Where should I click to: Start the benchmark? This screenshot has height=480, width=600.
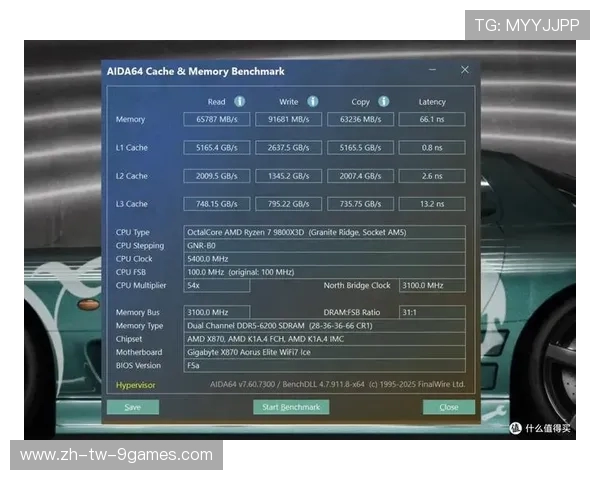pos(291,407)
